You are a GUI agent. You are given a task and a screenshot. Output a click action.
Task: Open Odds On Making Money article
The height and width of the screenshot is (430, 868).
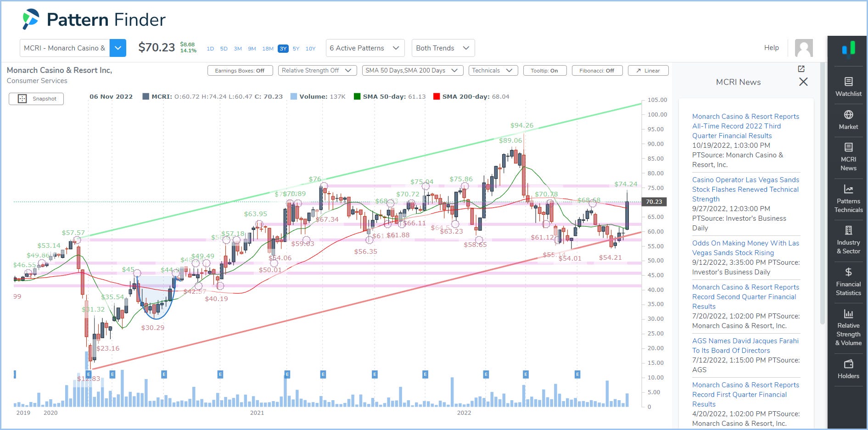745,248
